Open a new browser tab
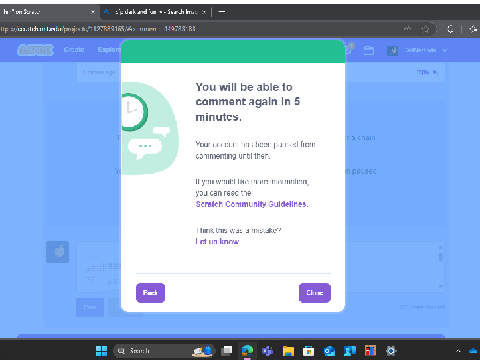The width and height of the screenshot is (480, 360). click(222, 12)
